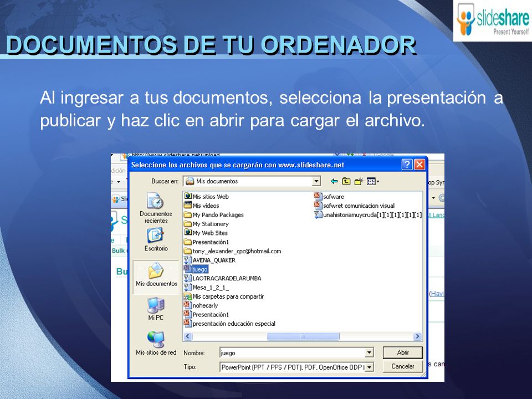Image resolution: width=532 pixels, height=399 pixels.
Task: Select the My Stationery folder
Action: tap(206, 224)
